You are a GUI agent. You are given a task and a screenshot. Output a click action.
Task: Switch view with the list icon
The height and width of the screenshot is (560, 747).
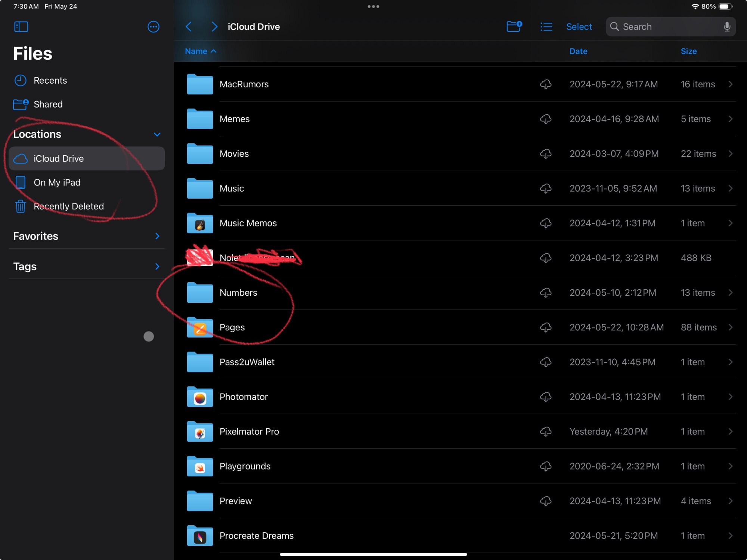pyautogui.click(x=546, y=27)
